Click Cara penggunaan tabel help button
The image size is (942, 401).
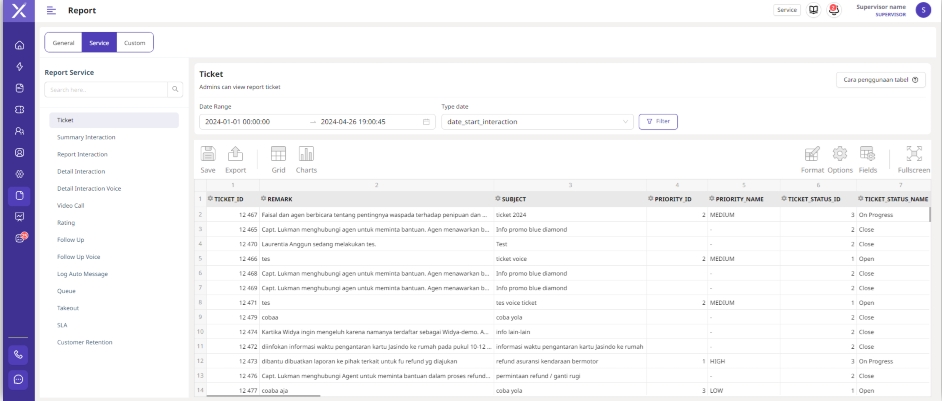[x=880, y=80]
